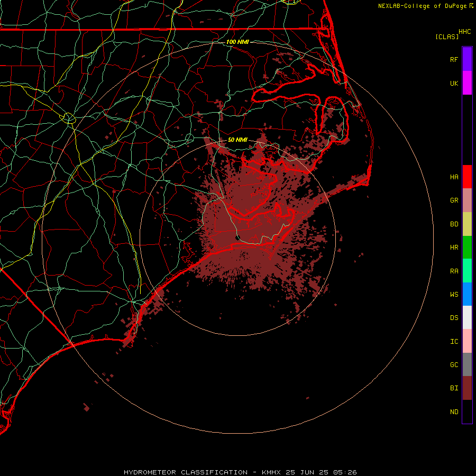Click the RF legend label
The height and width of the screenshot is (476, 476).
tap(454, 59)
